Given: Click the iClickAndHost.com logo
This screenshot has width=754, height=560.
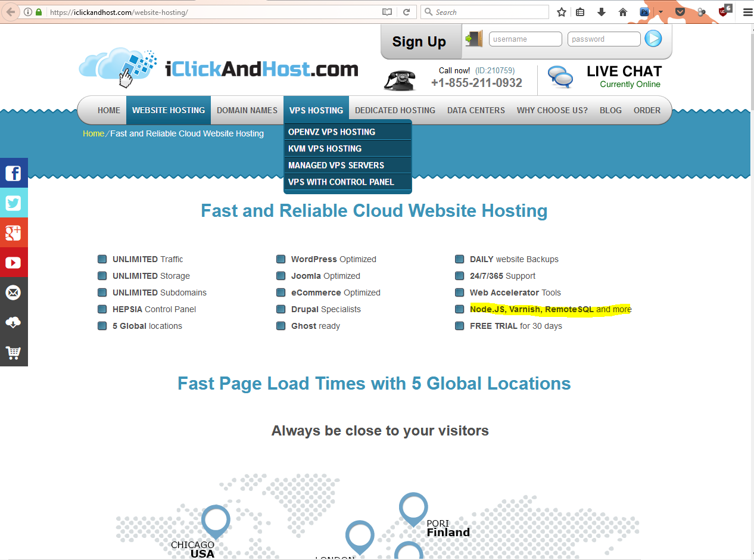Looking at the screenshot, I should click(219, 69).
